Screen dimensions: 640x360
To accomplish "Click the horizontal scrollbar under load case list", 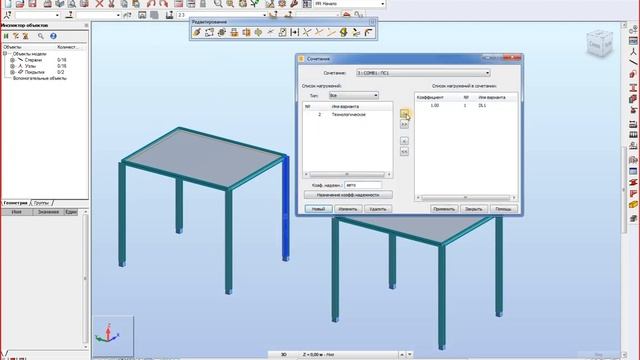I will pyautogui.click(x=348, y=174).
